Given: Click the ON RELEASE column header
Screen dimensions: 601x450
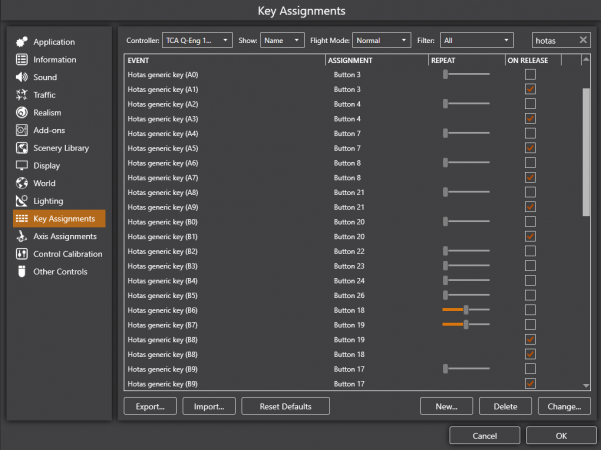Looking at the screenshot, I should click(533, 60).
